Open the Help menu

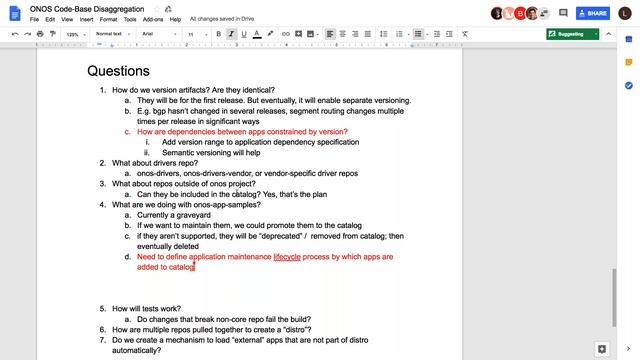pos(175,19)
